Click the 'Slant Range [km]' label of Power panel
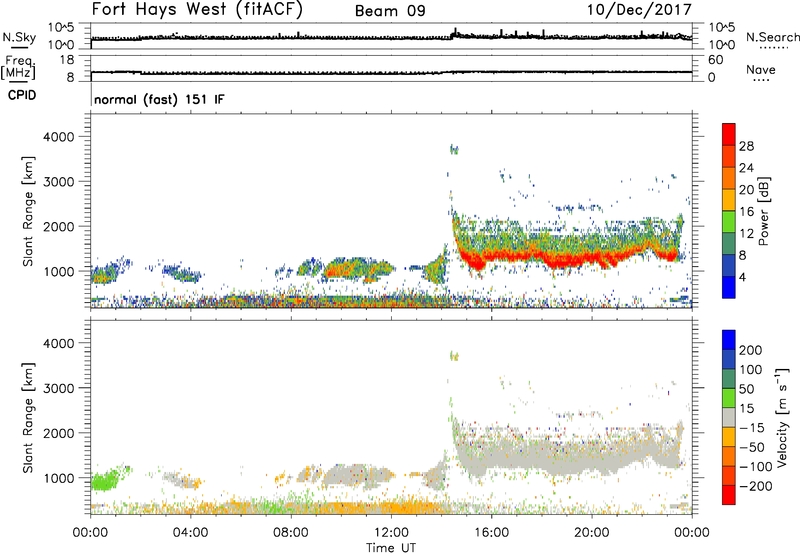The width and height of the screenshot is (800, 554). click(x=28, y=211)
